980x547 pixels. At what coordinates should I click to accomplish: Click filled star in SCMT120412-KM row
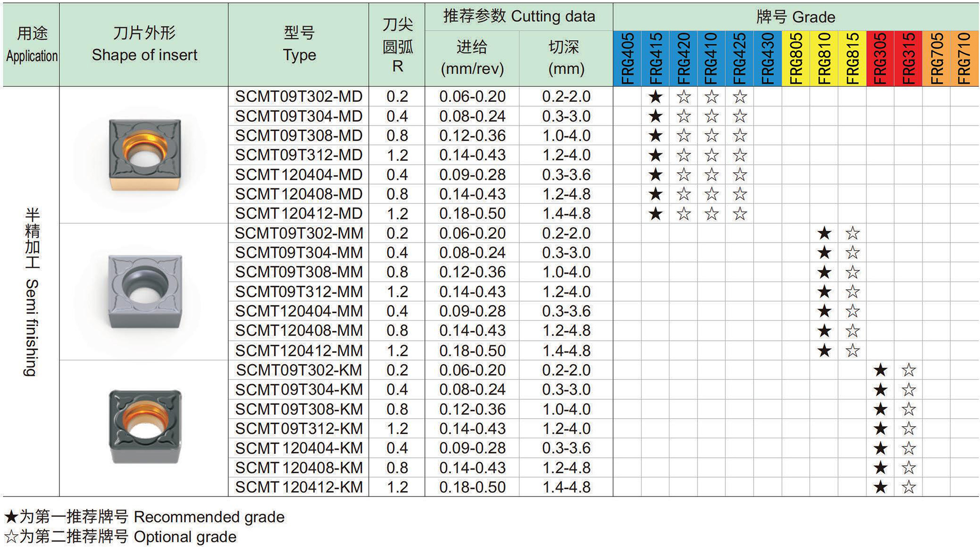point(880,487)
